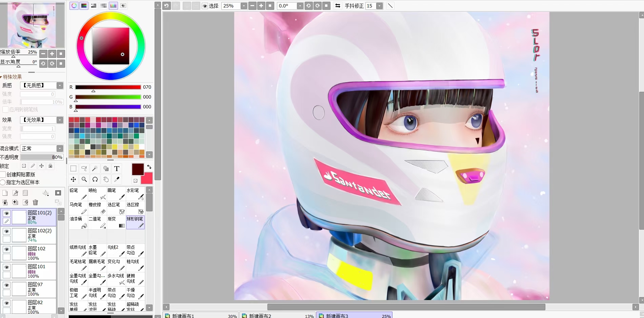The width and height of the screenshot is (644, 318).
Task: Open the 混合模式 blend mode dropdown
Action: pyautogui.click(x=60, y=149)
